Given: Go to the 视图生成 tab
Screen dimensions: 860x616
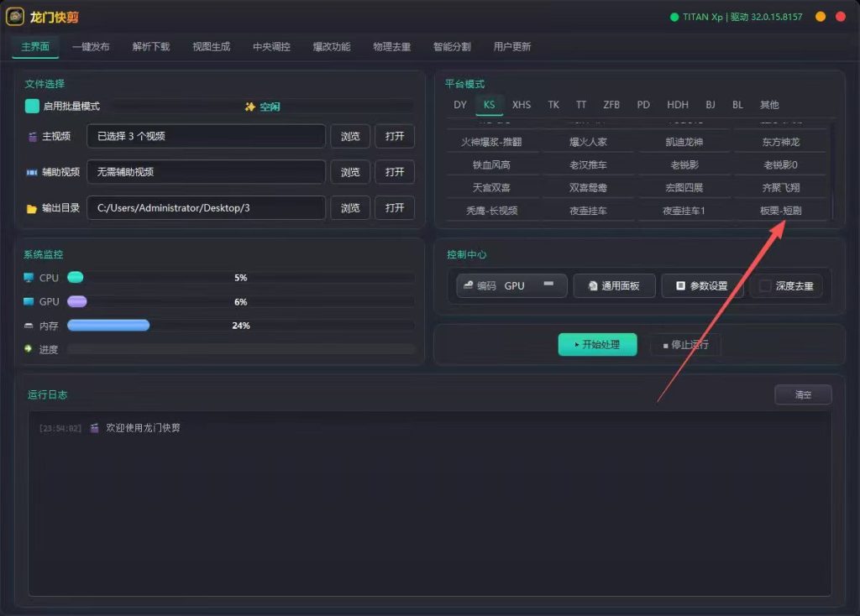Looking at the screenshot, I should coord(211,47).
